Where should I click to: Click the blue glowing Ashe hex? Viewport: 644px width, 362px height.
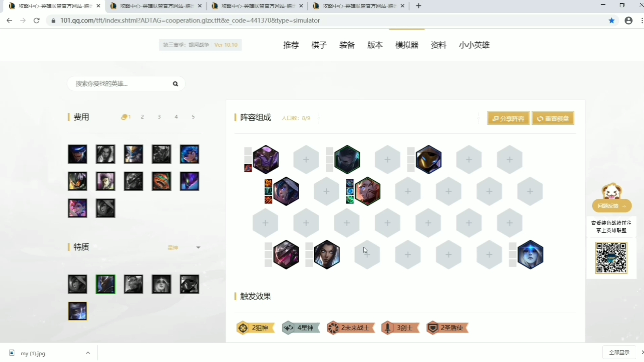point(530,255)
